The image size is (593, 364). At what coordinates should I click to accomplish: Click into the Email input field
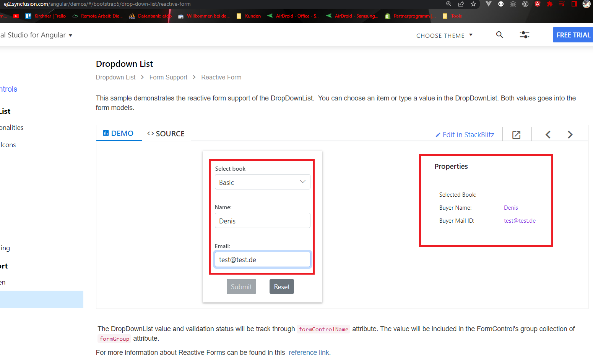click(262, 260)
